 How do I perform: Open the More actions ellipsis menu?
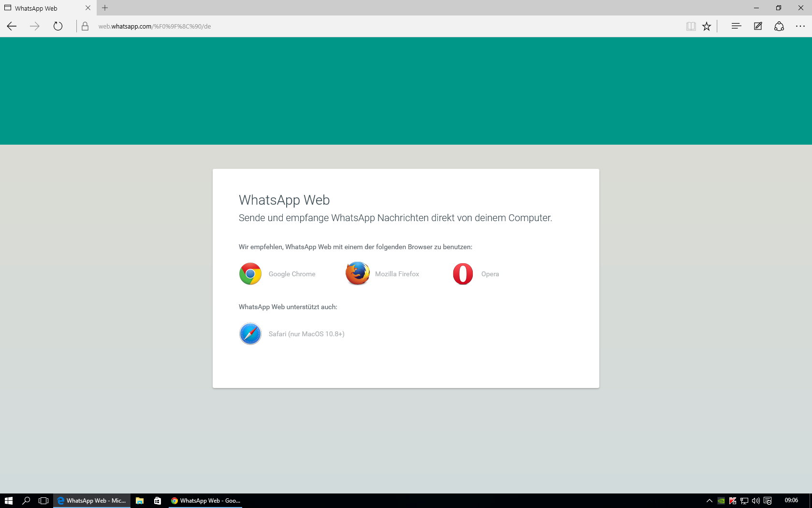click(800, 26)
